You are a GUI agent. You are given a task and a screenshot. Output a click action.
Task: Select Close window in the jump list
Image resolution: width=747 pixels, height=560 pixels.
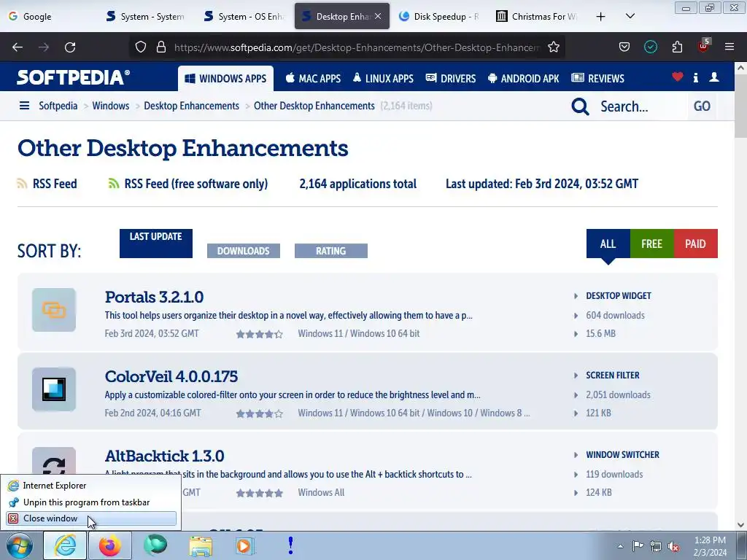91,518
